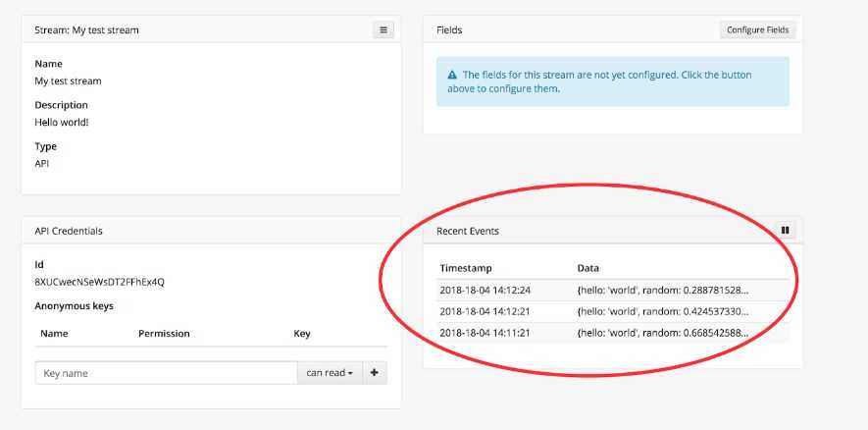This screenshot has width=868, height=430.
Task: Select the API credentials Id value 8XUCwecNSeWsDT2FFhEx4Q
Action: [x=100, y=282]
